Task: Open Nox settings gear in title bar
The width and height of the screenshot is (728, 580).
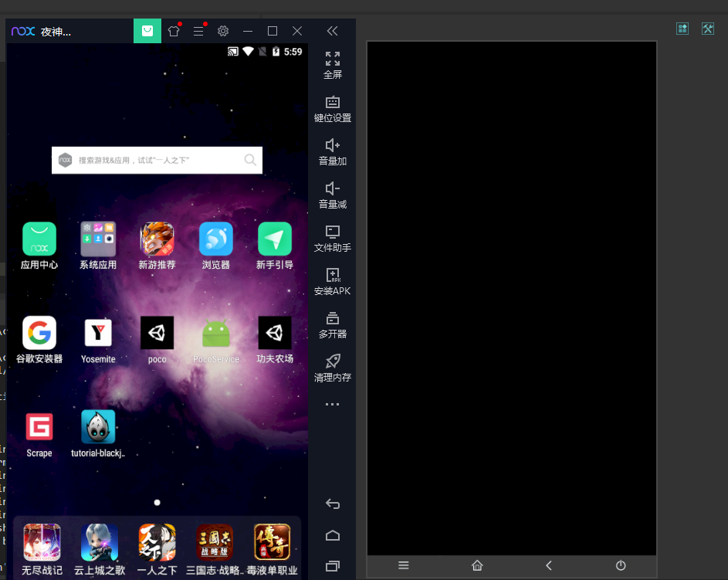Action: (x=223, y=31)
